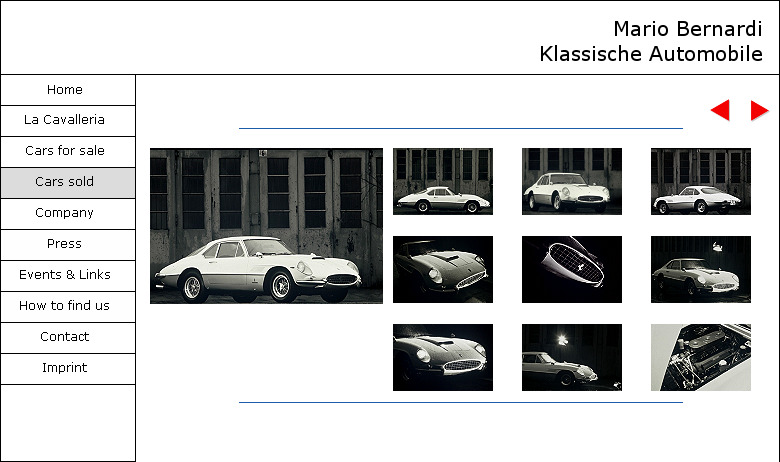Click the red next arrow
Viewport: 780px width, 462px height.
pos(760,110)
